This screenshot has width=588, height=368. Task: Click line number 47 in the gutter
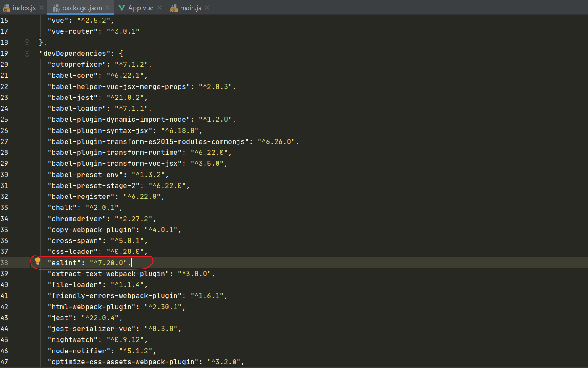pos(4,362)
